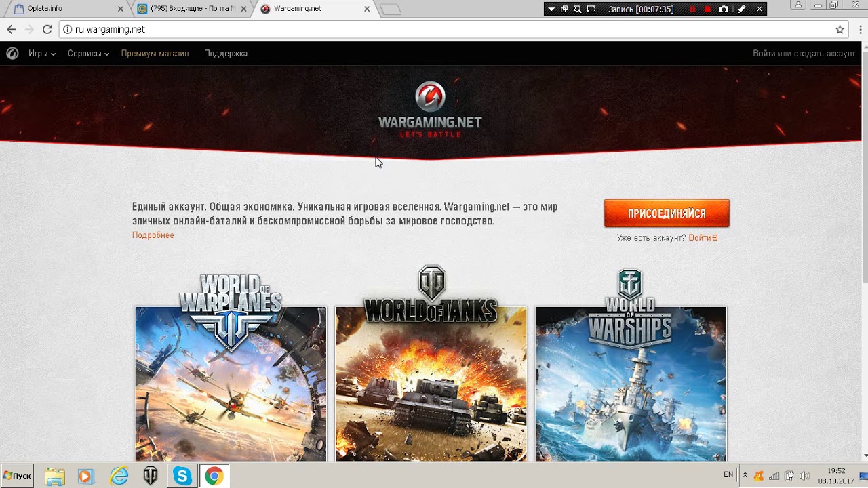Click the magnifier icon in recorder toolbar

(578, 9)
